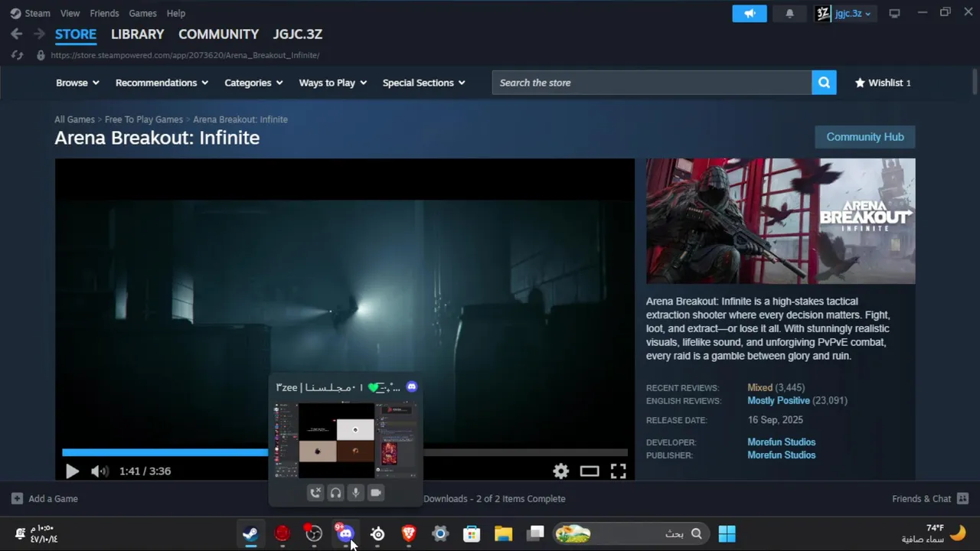
Task: Click Add a Game
Action: click(44, 499)
